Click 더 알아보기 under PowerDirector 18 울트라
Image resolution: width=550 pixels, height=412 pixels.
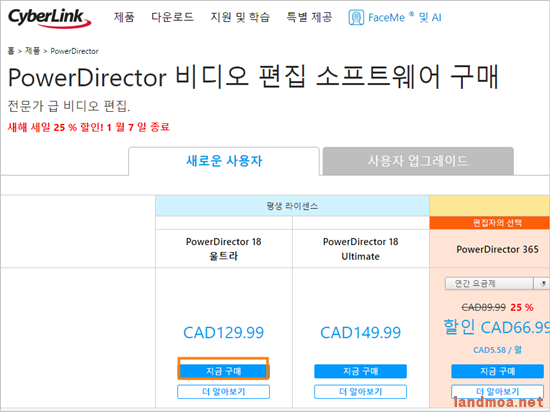(x=223, y=392)
